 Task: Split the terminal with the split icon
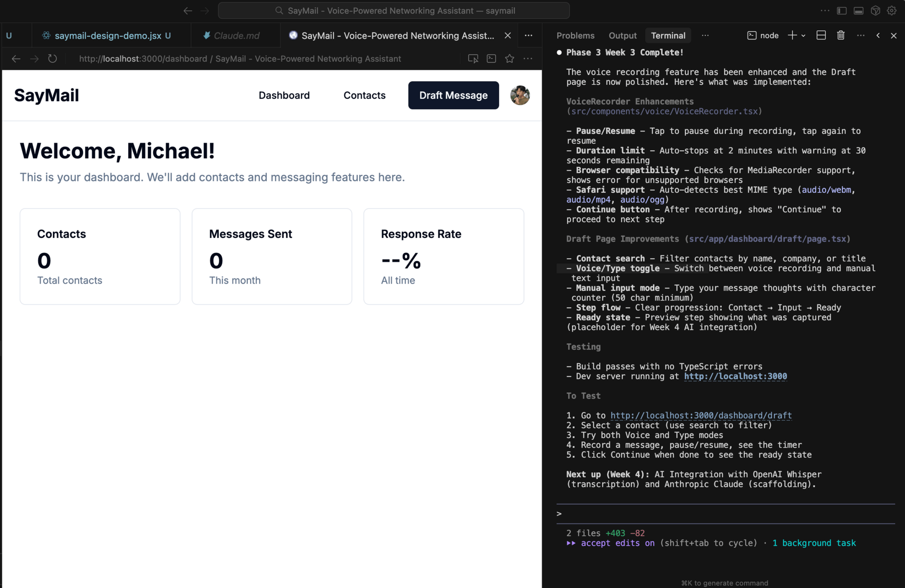click(821, 35)
